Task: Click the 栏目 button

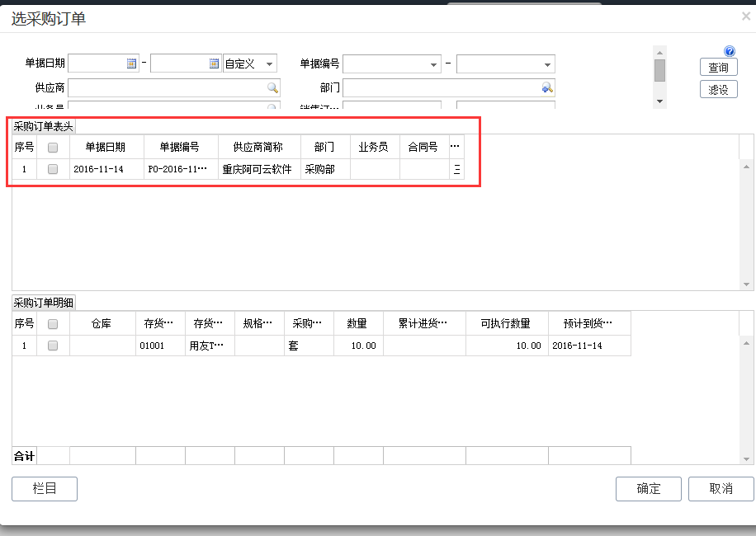Action: 45,489
